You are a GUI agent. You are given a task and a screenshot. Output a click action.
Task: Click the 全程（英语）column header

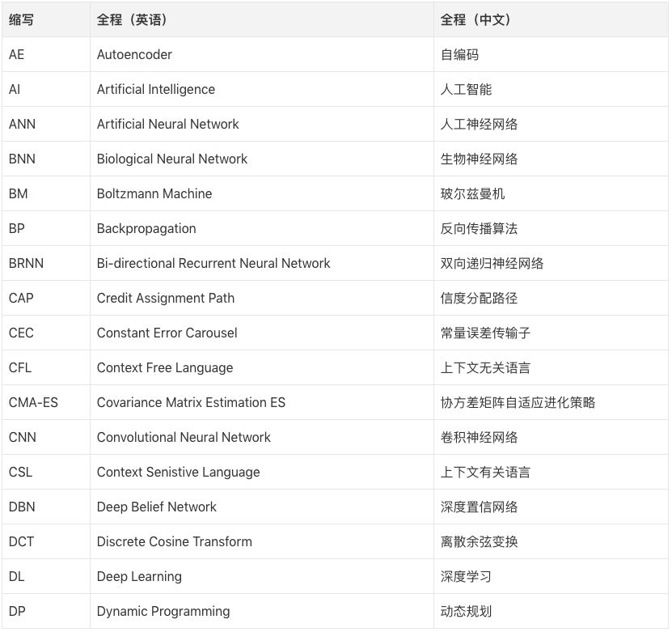[262, 19]
